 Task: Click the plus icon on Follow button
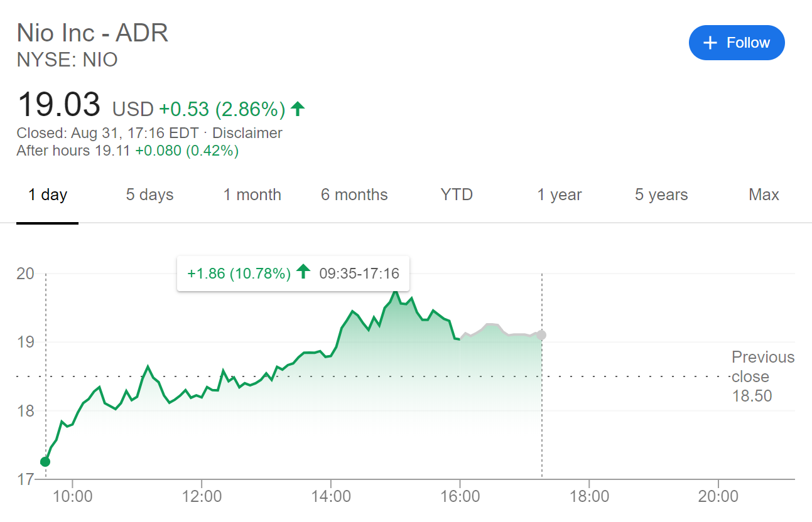click(x=710, y=42)
